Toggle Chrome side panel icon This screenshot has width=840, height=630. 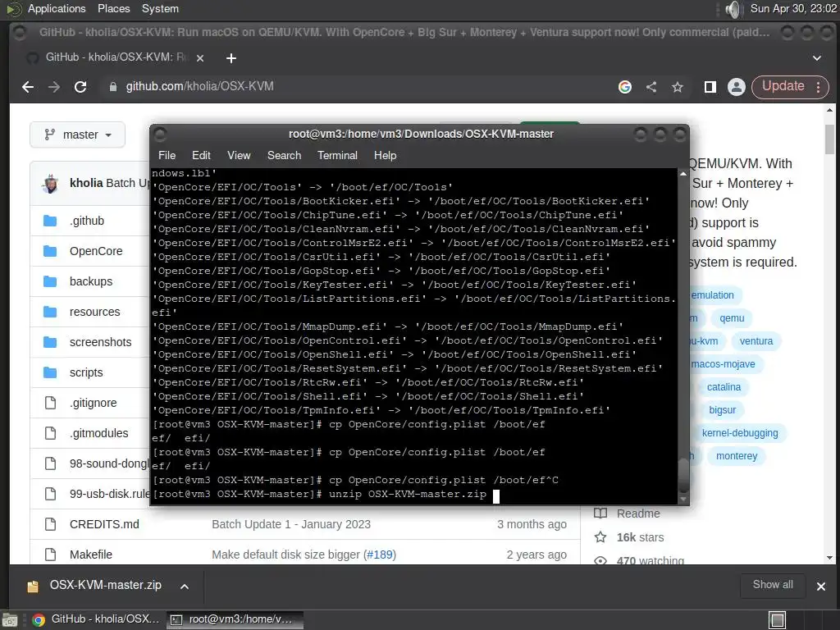(710, 87)
